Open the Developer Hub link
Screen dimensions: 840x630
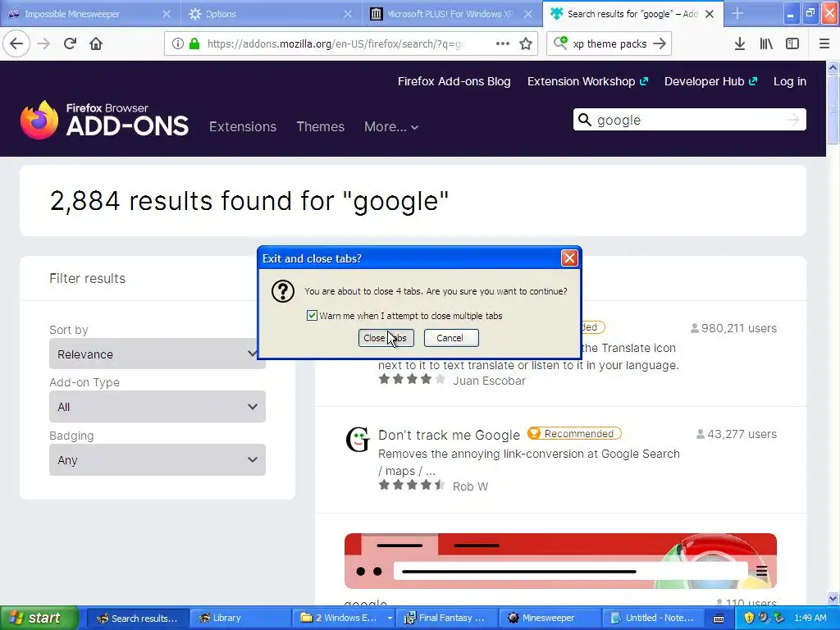click(710, 81)
